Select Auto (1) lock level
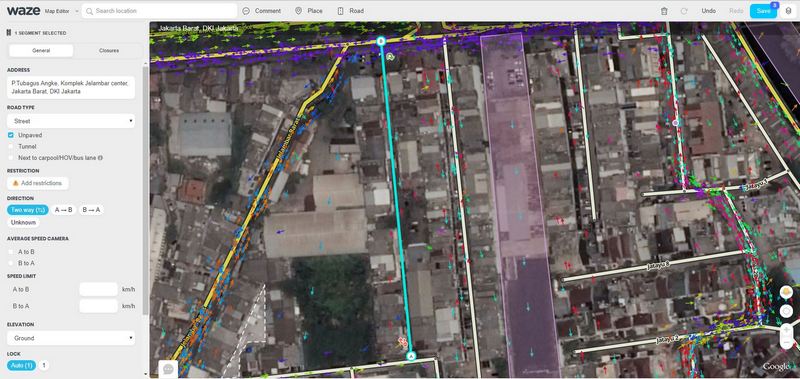The width and height of the screenshot is (800, 379). 21,365
